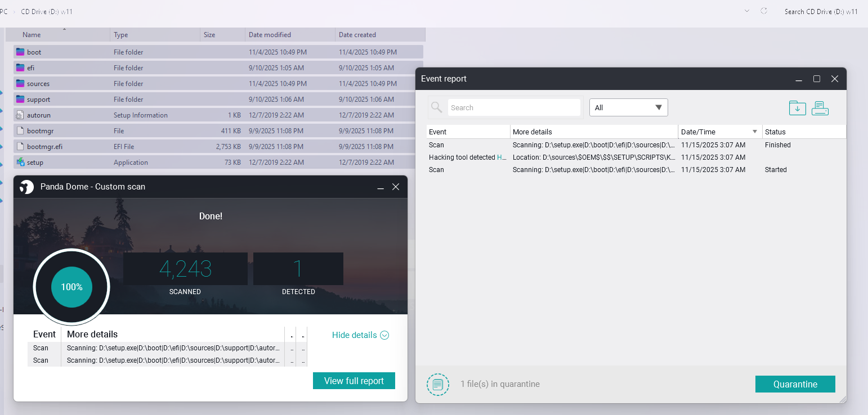Click the Status column header
868x415 pixels.
tap(804, 132)
